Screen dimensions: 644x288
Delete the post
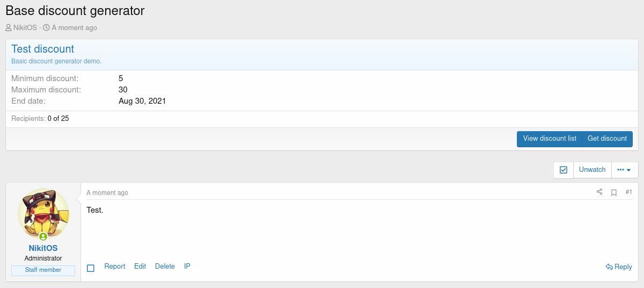(165, 267)
